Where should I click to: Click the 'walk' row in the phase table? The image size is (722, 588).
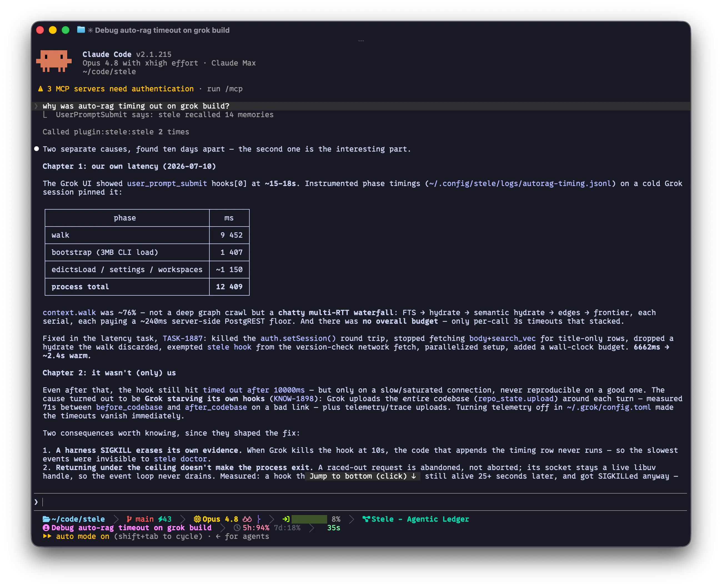click(147, 235)
